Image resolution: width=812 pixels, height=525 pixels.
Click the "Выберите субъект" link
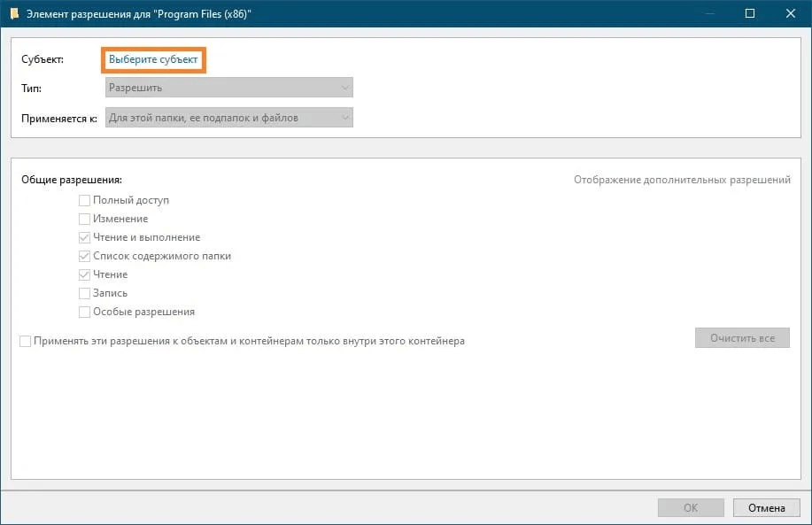tap(154, 59)
